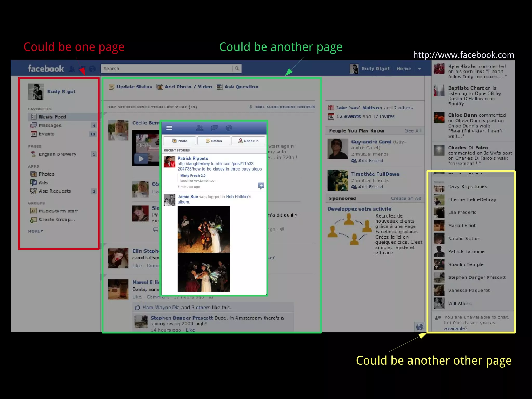Click Charles Di Falco's ticker story
This screenshot has width=532, height=399.
click(x=473, y=155)
